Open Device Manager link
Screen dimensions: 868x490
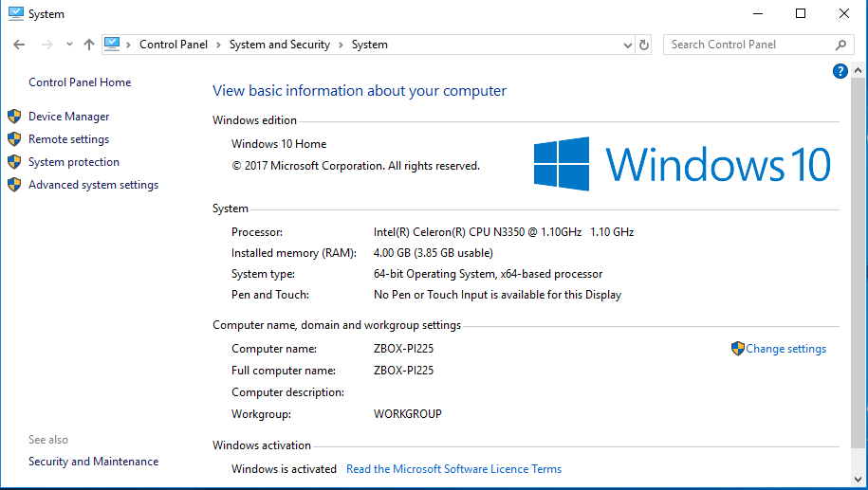pyautogui.click(x=68, y=117)
